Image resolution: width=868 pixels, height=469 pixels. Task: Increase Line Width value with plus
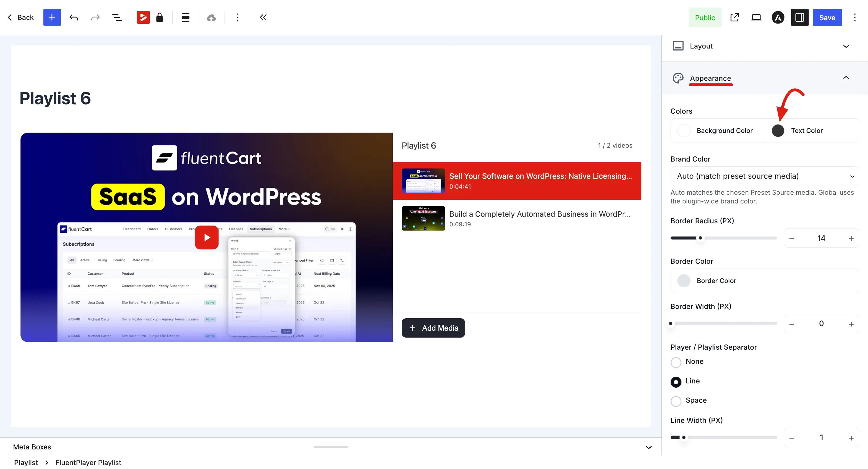tap(851, 438)
